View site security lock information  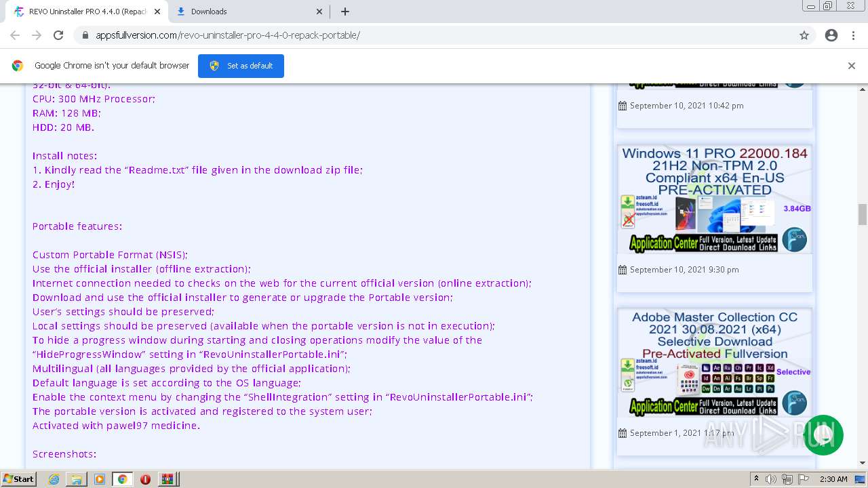pos(85,35)
